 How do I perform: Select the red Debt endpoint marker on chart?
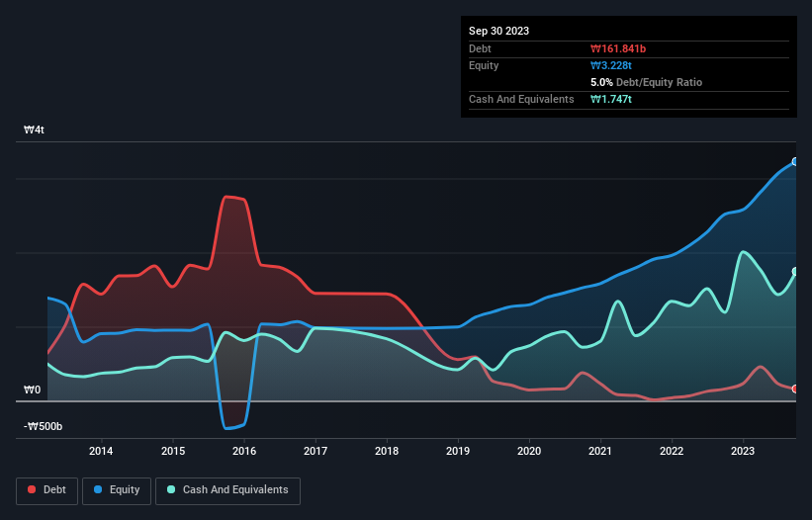coord(795,390)
